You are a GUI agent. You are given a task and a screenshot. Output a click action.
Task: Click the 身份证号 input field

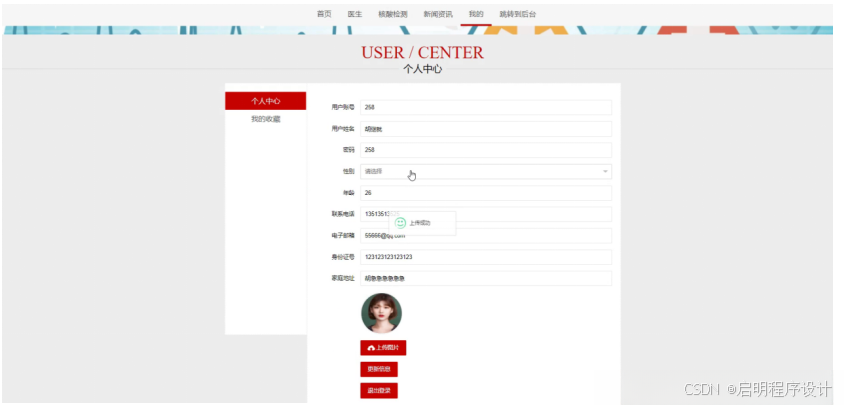pos(486,257)
